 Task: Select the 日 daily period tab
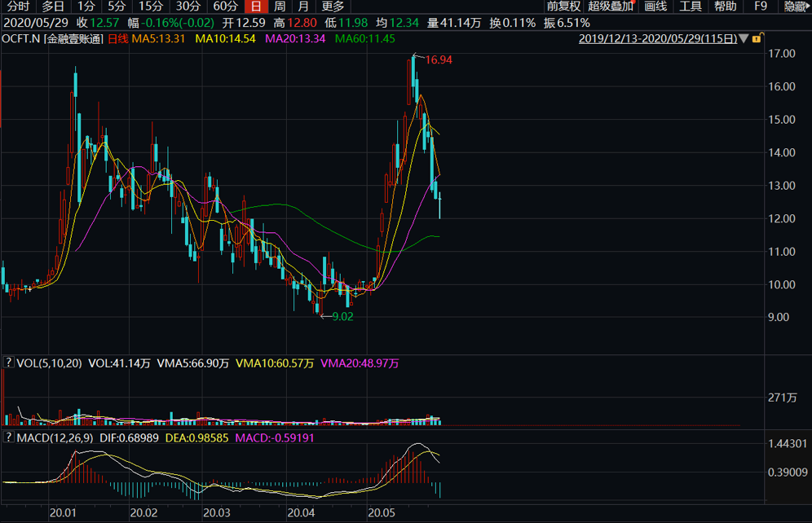click(255, 7)
